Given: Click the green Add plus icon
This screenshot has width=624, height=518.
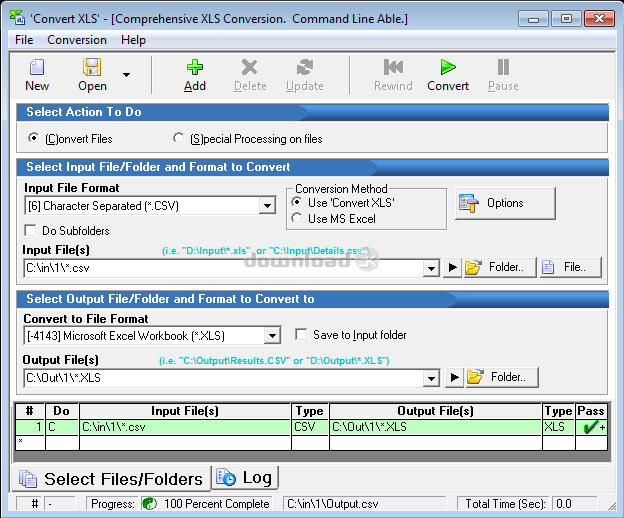Looking at the screenshot, I should tap(195, 68).
